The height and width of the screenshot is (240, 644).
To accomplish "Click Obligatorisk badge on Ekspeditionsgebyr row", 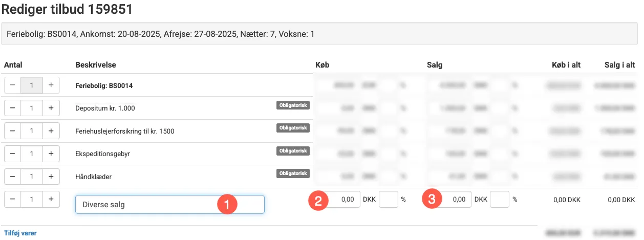I will coord(293,151).
